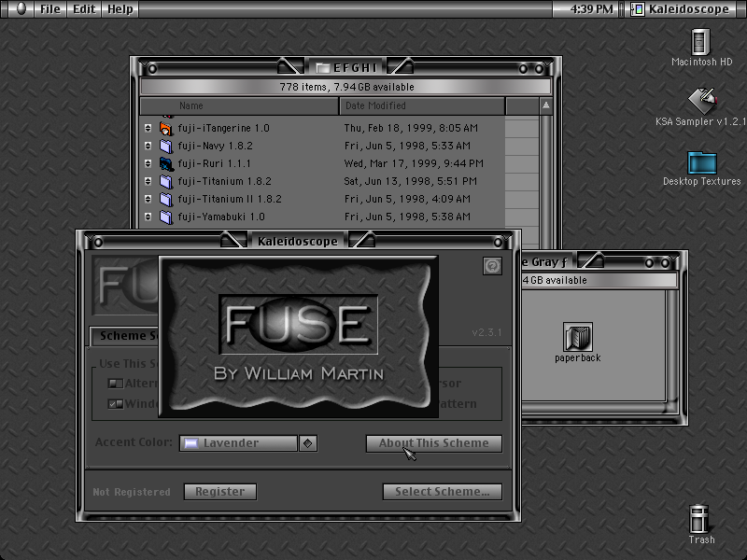Screen dimensions: 747x560
Task: Expand the fuji-Navy 1.8.2 folder row
Action: 148,146
